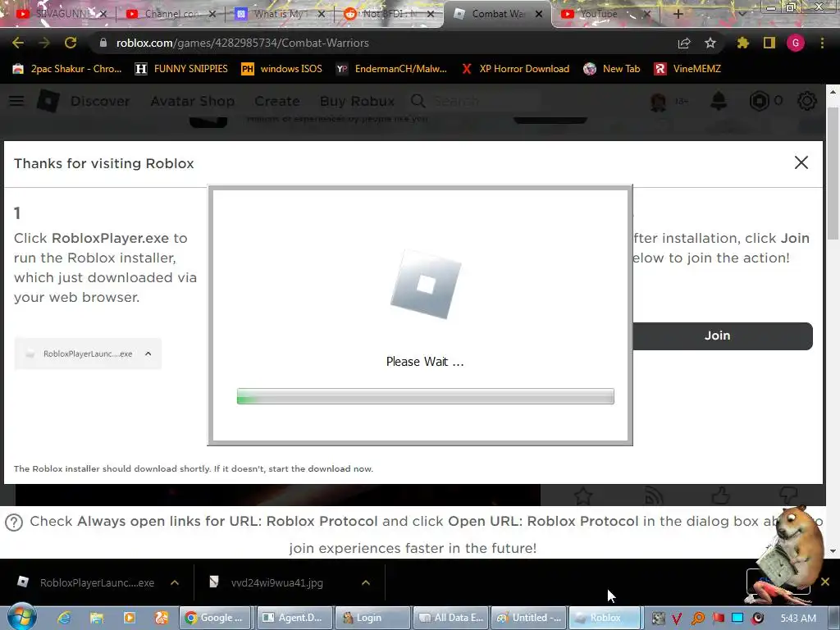Open downloaded RobloxPlayerLauncher.exe in download bar

[86, 582]
